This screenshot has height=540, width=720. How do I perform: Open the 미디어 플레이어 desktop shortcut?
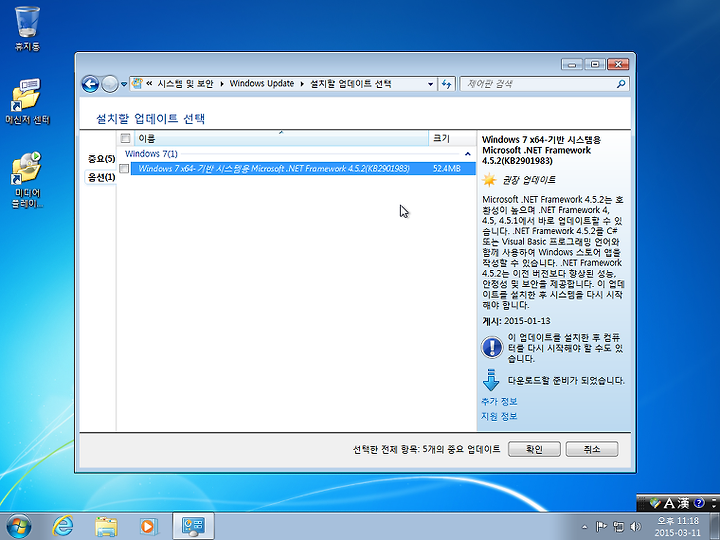[27, 180]
